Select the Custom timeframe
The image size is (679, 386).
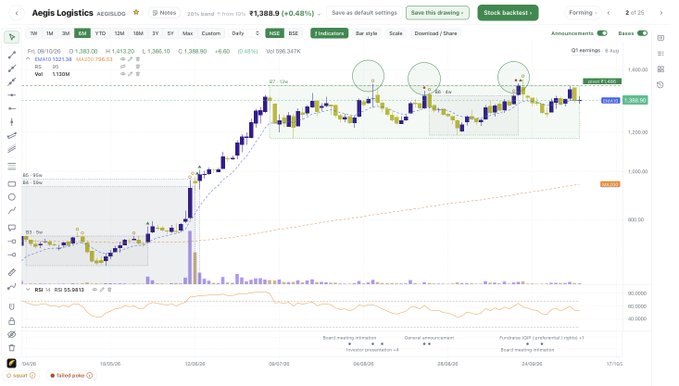point(211,33)
